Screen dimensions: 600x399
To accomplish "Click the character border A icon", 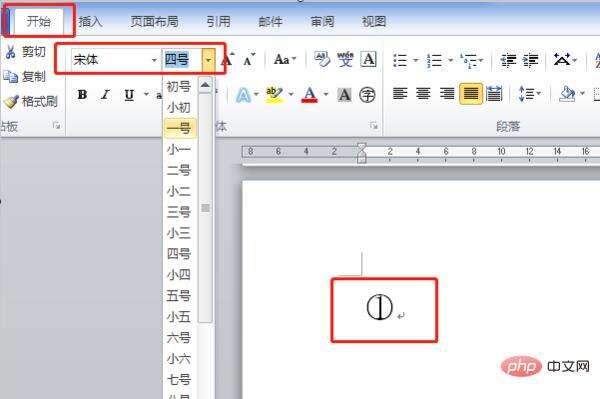I will [368, 59].
